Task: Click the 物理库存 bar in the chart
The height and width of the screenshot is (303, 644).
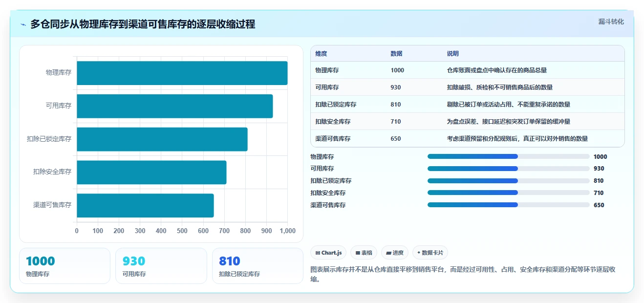Action: 182,73
